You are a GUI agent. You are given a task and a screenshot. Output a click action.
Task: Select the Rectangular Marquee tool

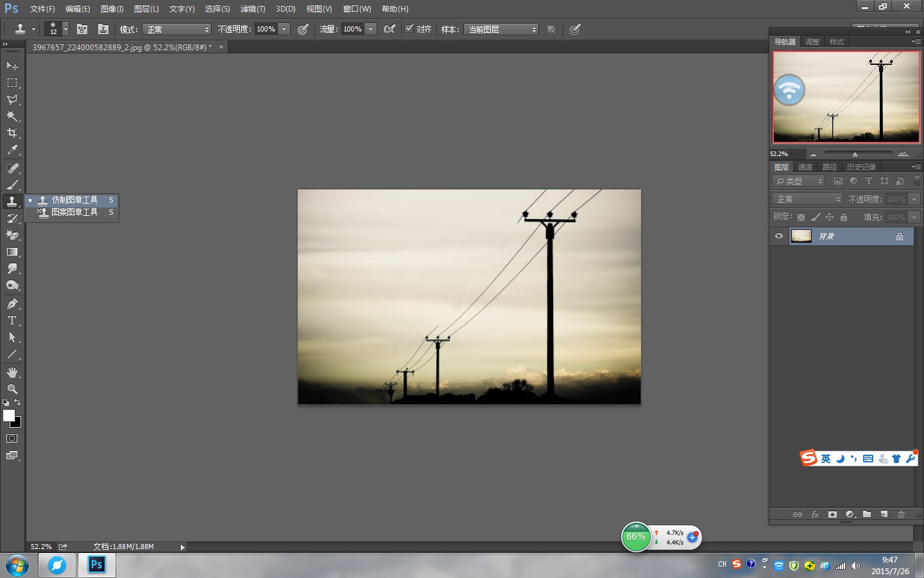(12, 83)
